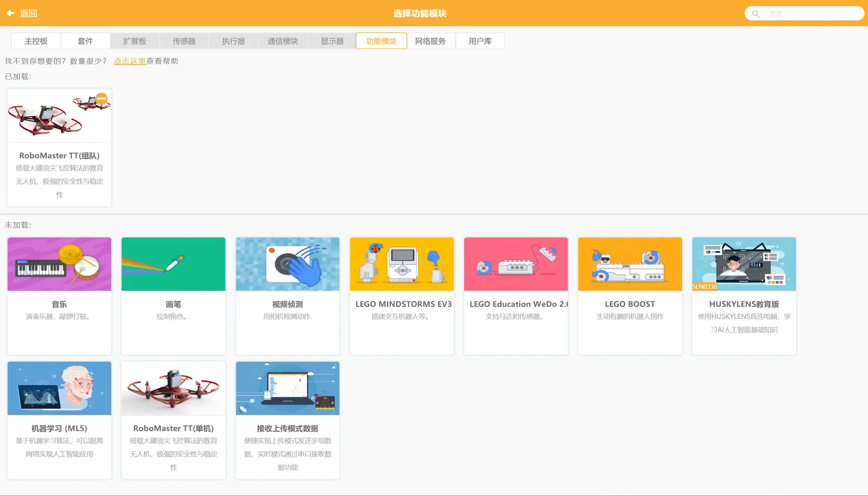Image resolution: width=868 pixels, height=496 pixels.
Task: Add the 视频侦测 video sensing module
Action: click(x=288, y=296)
